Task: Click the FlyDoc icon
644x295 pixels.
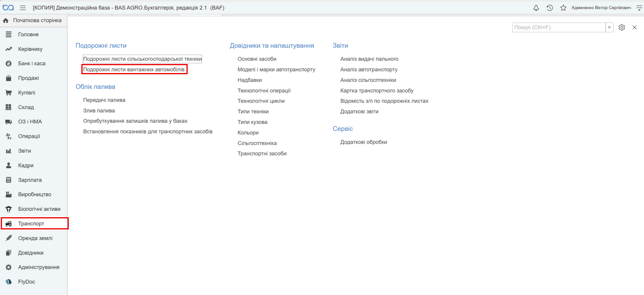Action: pos(8,282)
